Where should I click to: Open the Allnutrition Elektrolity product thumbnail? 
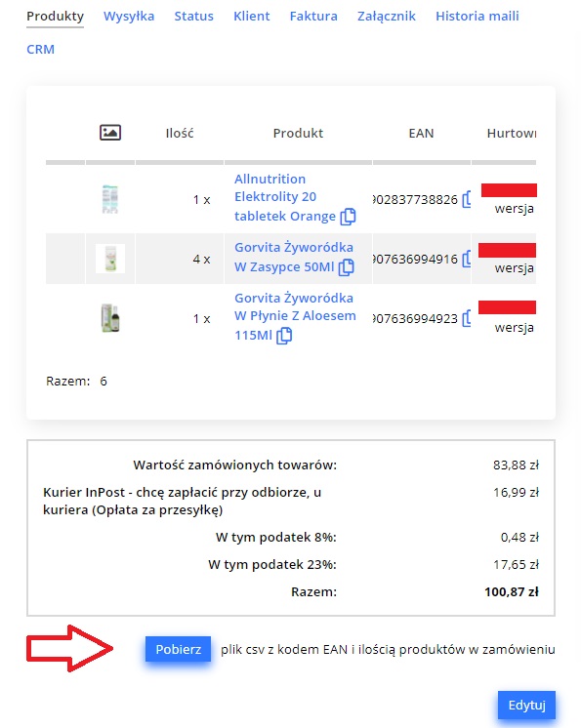click(110, 199)
